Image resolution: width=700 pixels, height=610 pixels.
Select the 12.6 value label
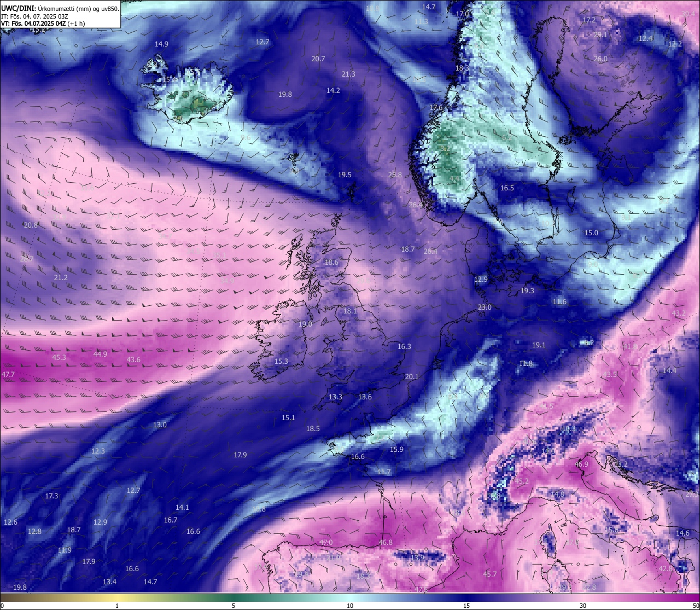[10, 522]
